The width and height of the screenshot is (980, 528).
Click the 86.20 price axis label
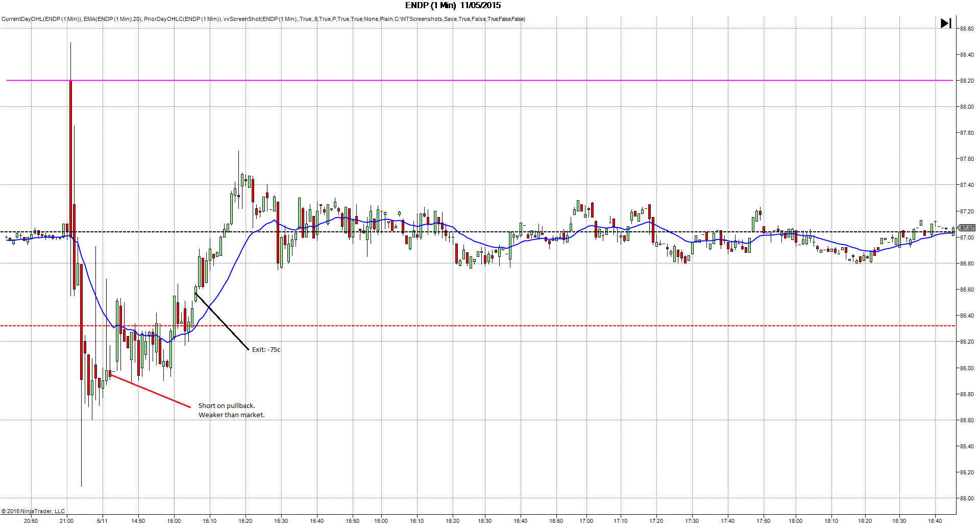[x=967, y=342]
